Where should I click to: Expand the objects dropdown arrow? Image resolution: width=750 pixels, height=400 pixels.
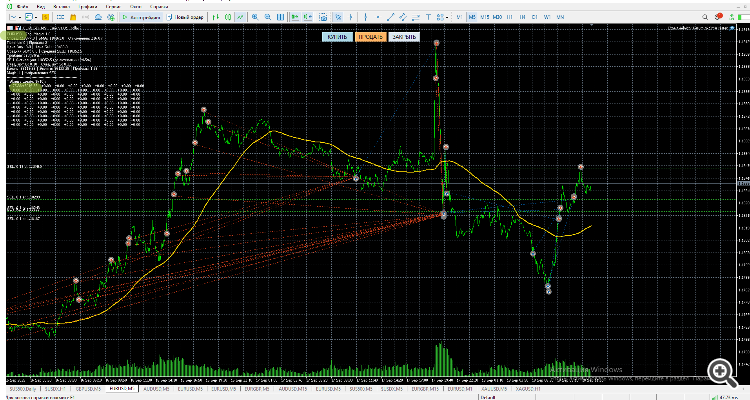coord(447,17)
